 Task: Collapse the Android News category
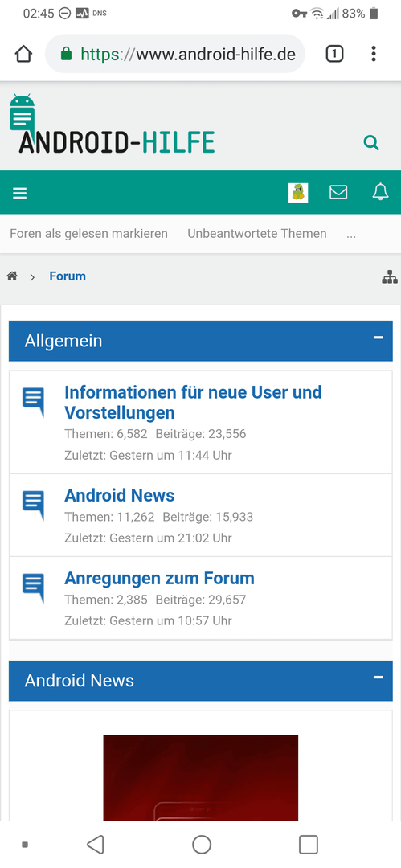coord(378,677)
